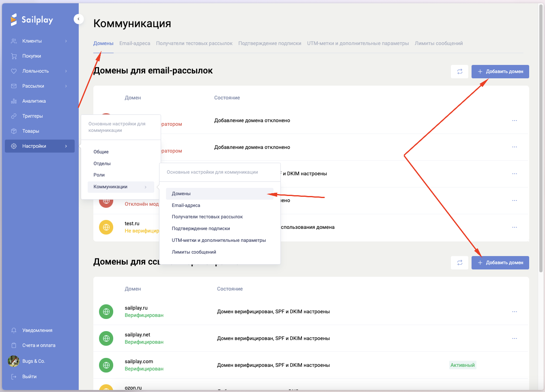Screen dimensions: 545x392
Task: Add a domain for links
Action: point(500,263)
